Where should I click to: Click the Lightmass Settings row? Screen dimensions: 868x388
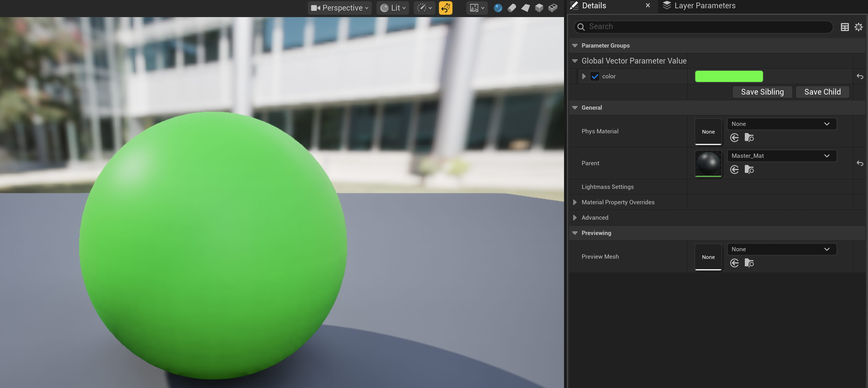tap(717, 187)
